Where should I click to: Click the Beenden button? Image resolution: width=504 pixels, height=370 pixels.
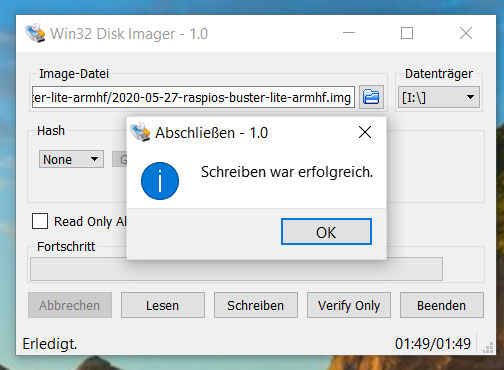point(442,305)
